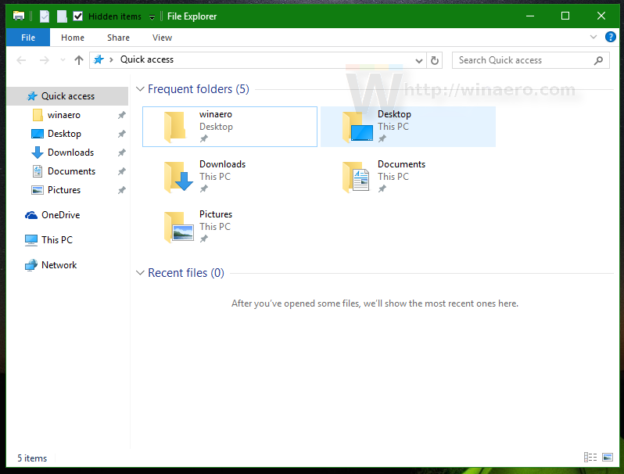Open the Share ribbon tab
The image size is (624, 474).
tap(118, 37)
